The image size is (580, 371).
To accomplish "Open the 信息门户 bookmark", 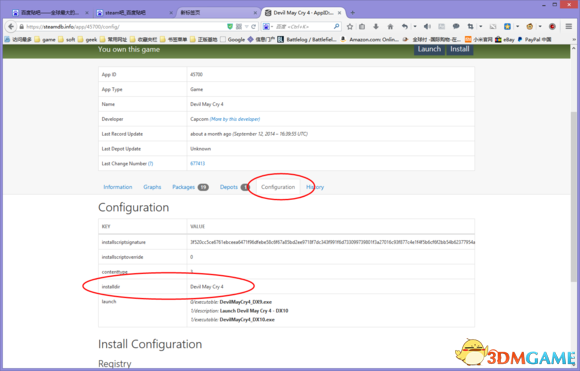I will (261, 39).
